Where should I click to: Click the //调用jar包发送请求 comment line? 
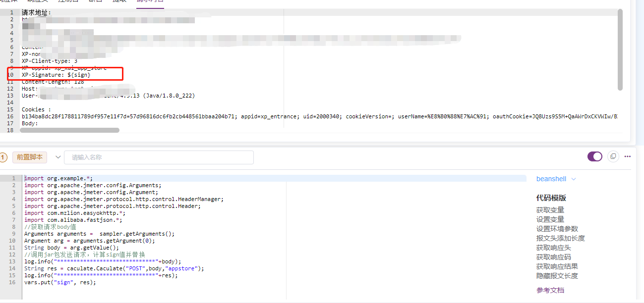click(x=85, y=254)
